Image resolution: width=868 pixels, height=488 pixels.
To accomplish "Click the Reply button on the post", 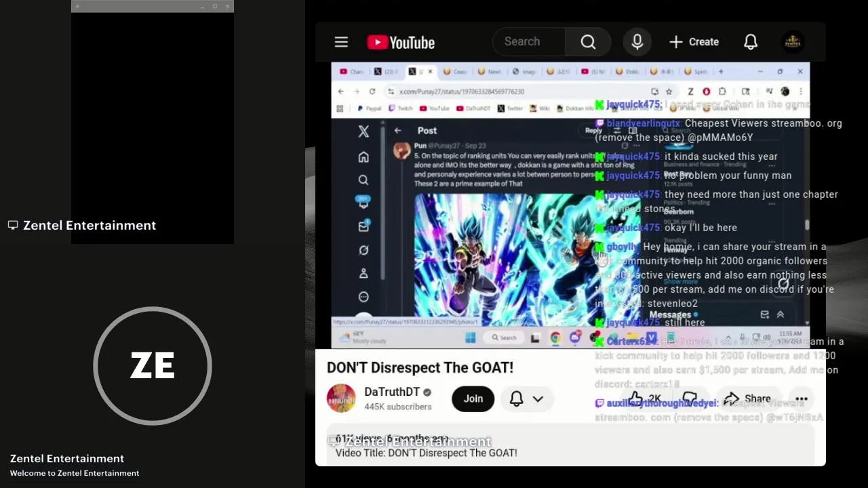I will tap(593, 131).
